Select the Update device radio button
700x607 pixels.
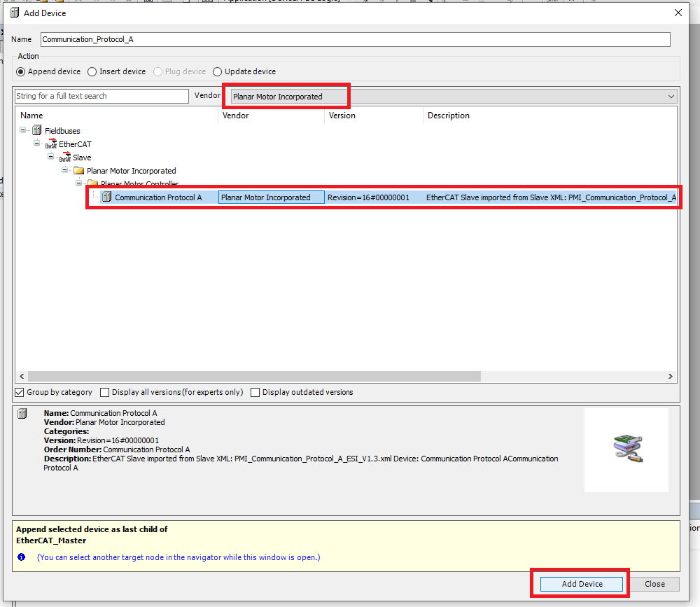click(218, 71)
